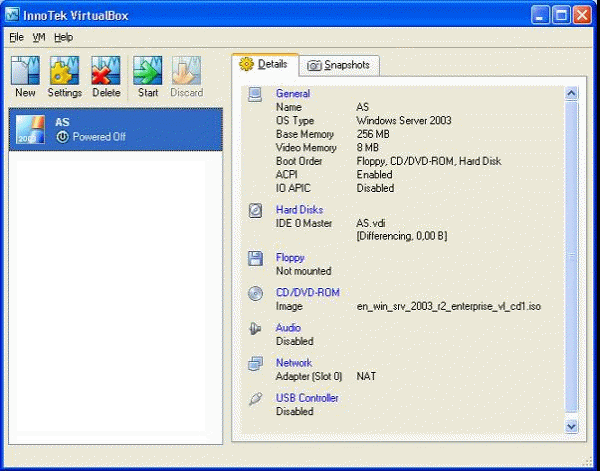
Task: Open the USB Controller settings link
Action: 307,398
